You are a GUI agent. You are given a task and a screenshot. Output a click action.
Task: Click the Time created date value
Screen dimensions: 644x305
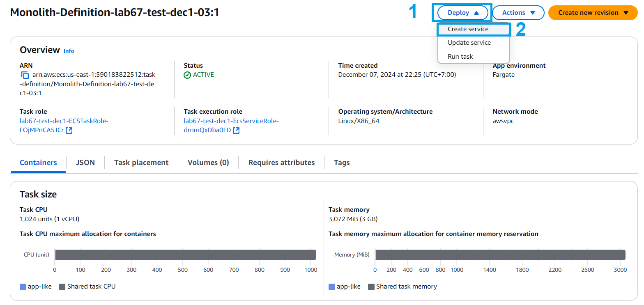[x=397, y=75]
